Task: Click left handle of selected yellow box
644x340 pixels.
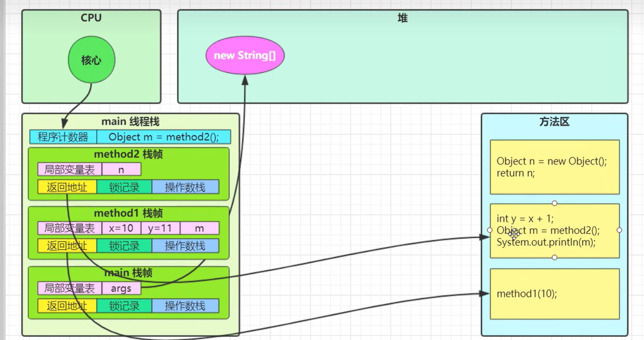Action: coord(490,230)
